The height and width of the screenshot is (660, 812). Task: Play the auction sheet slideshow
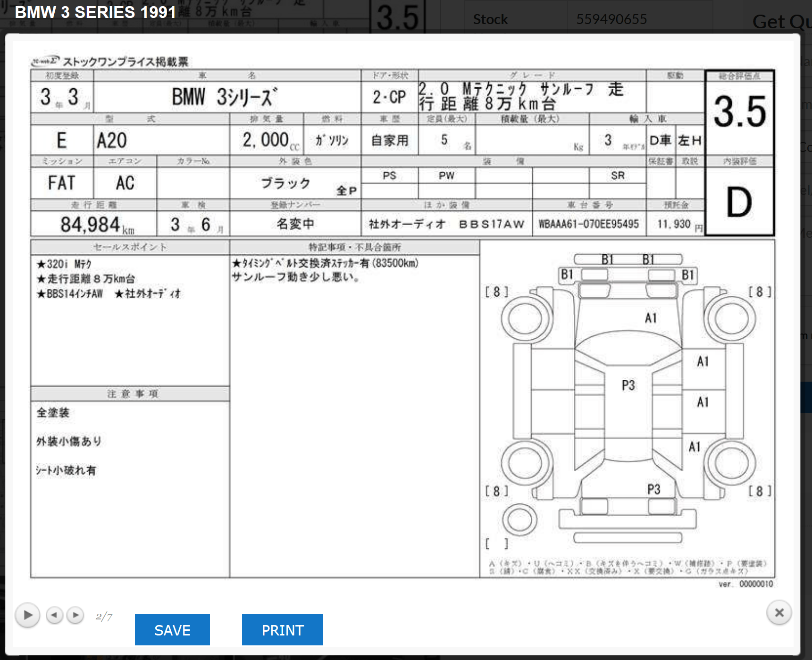point(27,615)
